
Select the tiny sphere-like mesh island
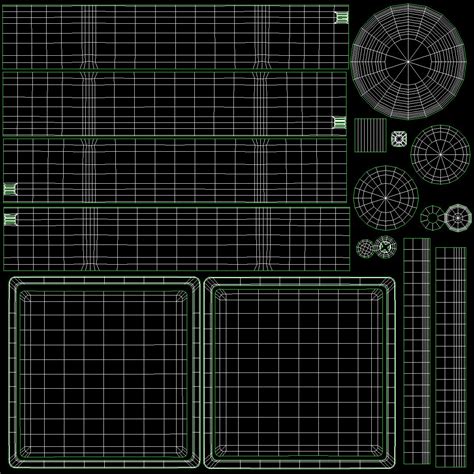point(365,248)
